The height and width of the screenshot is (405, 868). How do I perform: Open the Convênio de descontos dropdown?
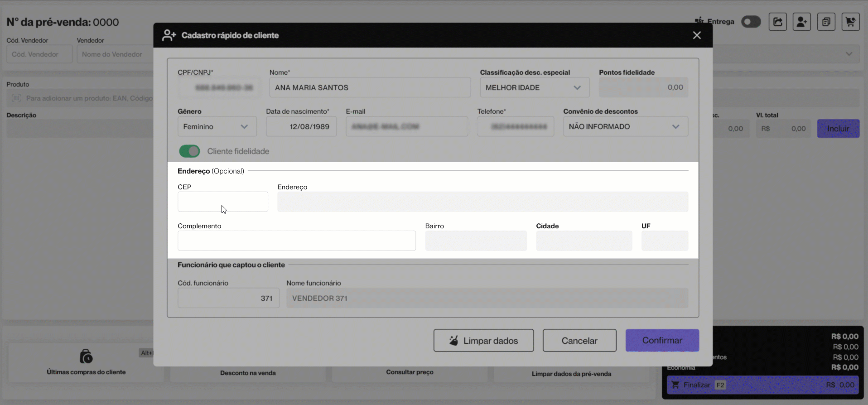point(625,127)
